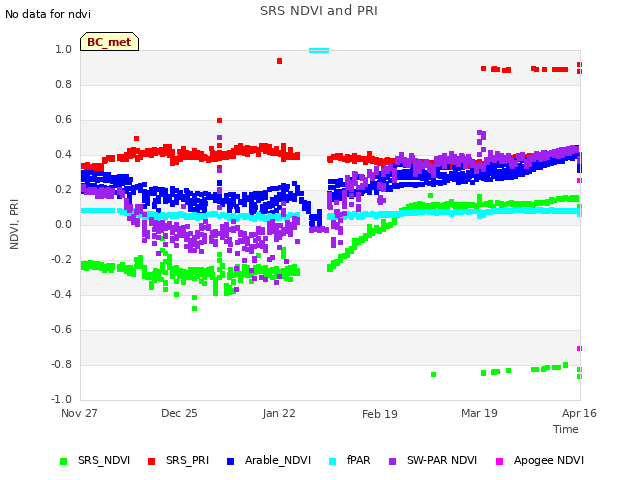Click the purple SW-PAR NDVI legend swatch

tap(392, 461)
